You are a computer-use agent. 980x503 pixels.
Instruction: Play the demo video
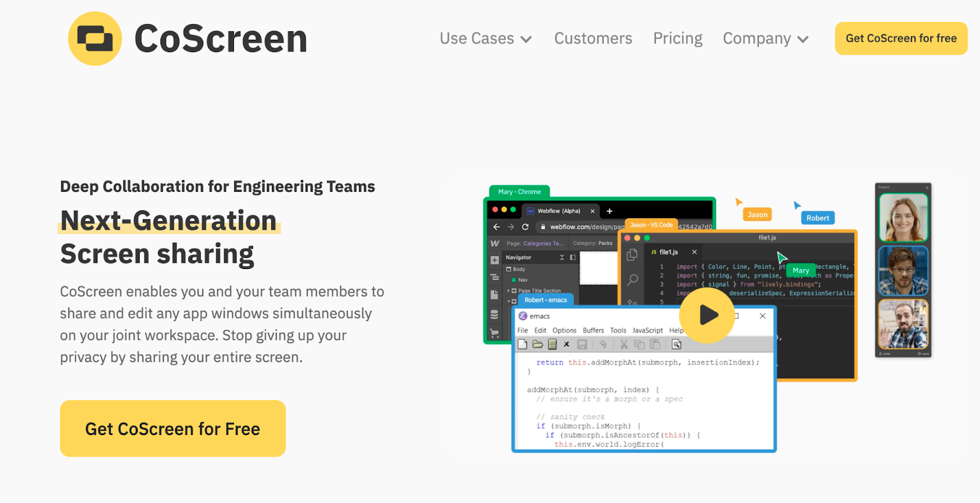[707, 315]
